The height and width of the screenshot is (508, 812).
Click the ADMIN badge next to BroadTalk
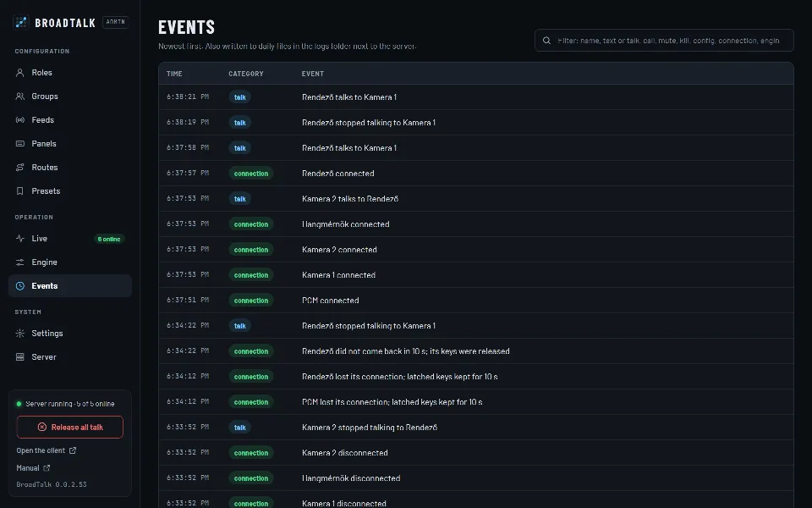tap(116, 22)
